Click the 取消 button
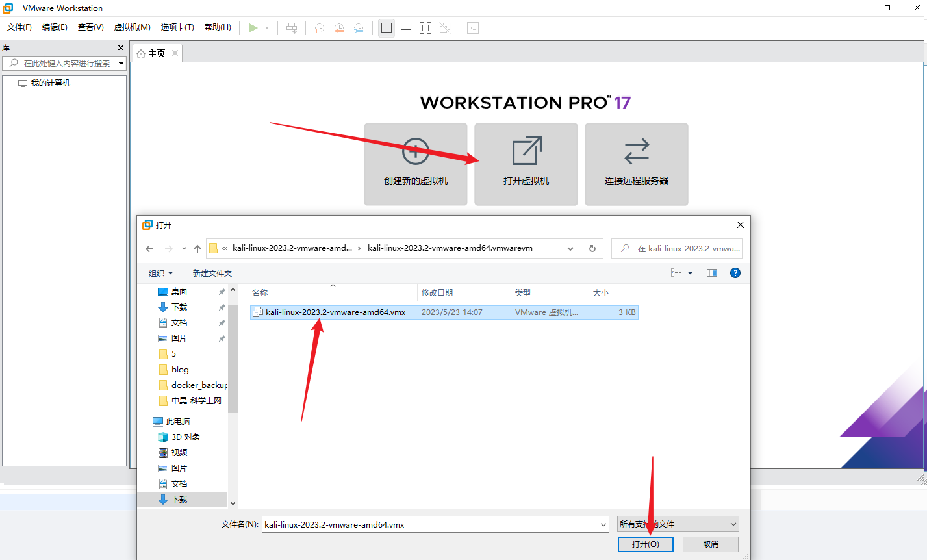Image resolution: width=927 pixels, height=560 pixels. click(x=711, y=544)
